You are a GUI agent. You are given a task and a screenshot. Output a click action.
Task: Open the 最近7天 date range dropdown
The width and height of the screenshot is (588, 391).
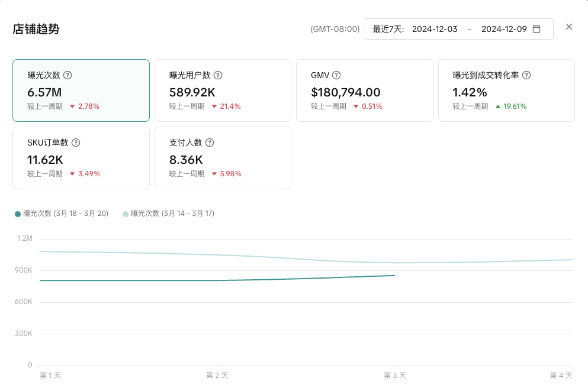(x=388, y=29)
